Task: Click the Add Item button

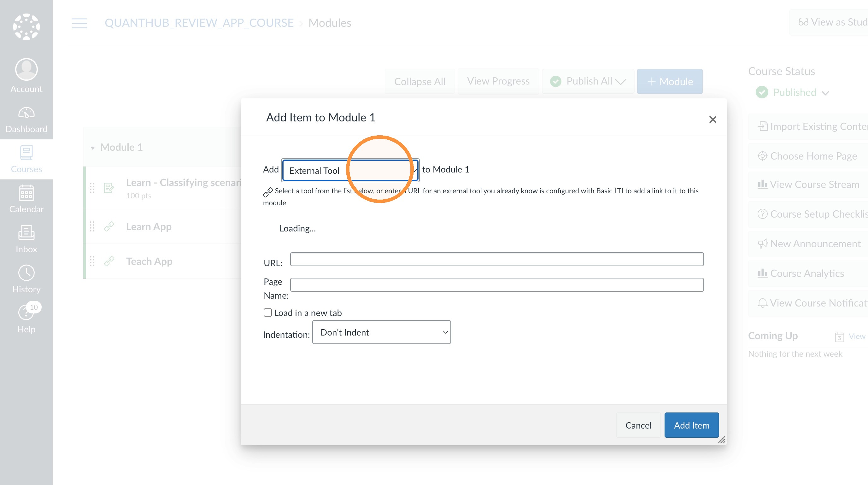Action: (691, 425)
